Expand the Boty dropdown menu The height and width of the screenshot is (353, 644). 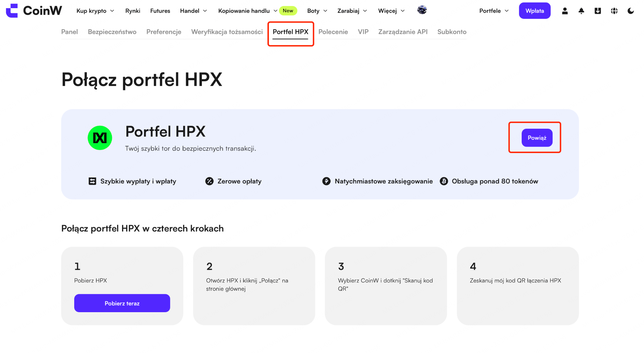point(317,11)
